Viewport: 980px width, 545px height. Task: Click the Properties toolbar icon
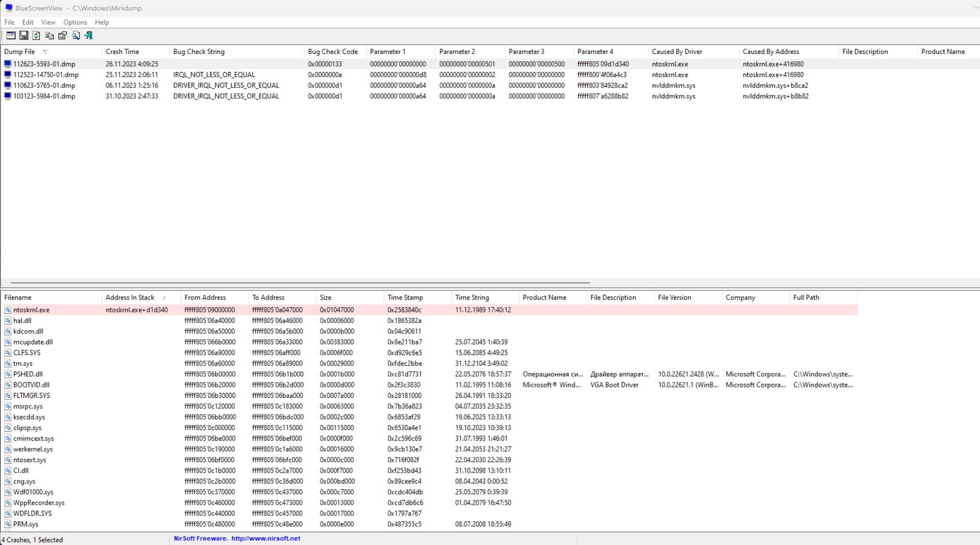62,35
